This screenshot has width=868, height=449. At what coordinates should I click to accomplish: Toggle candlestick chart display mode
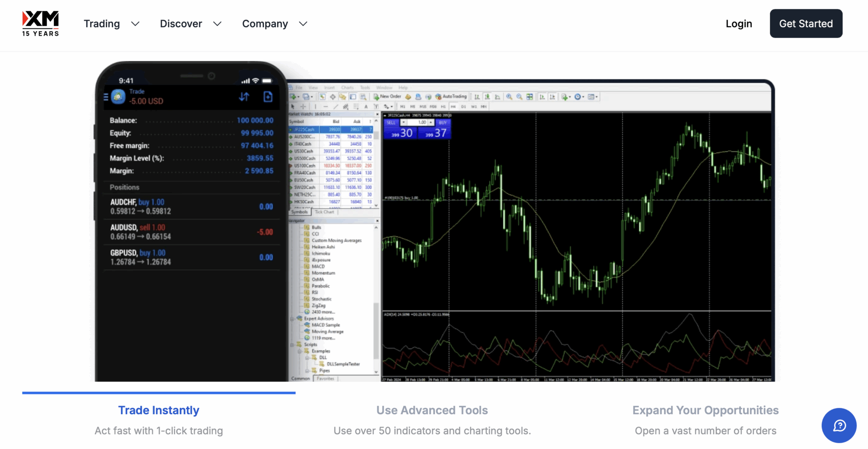tap(488, 97)
